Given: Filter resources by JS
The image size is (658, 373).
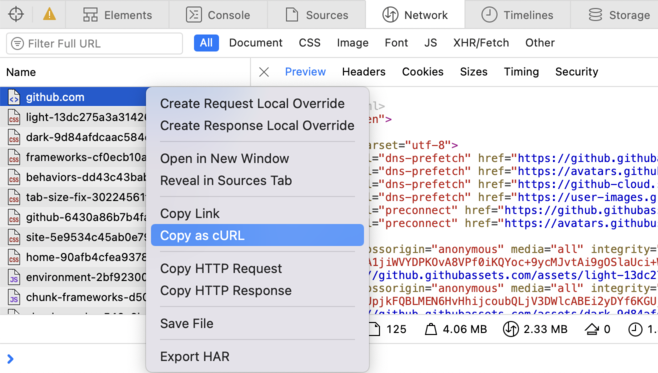Looking at the screenshot, I should [431, 43].
